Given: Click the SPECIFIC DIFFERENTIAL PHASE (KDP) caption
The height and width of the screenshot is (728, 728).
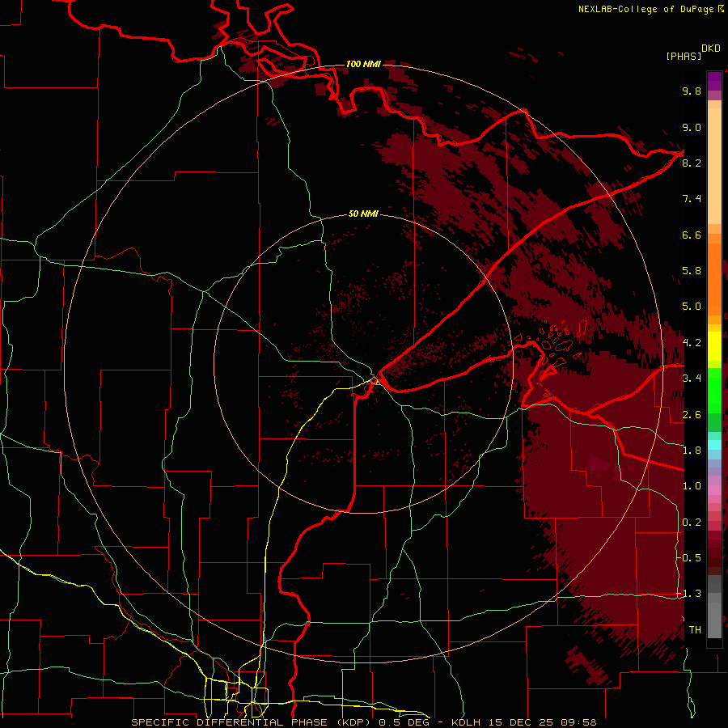Looking at the screenshot, I should (252, 722).
